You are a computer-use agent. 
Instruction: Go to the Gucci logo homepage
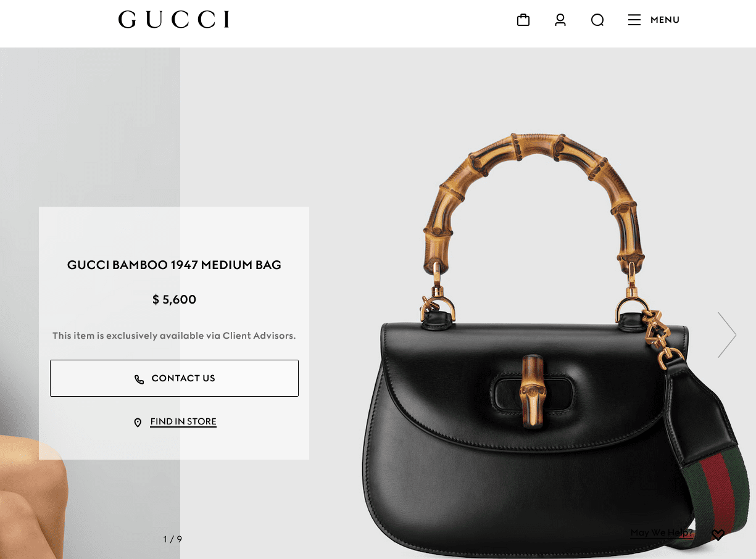coord(174,20)
